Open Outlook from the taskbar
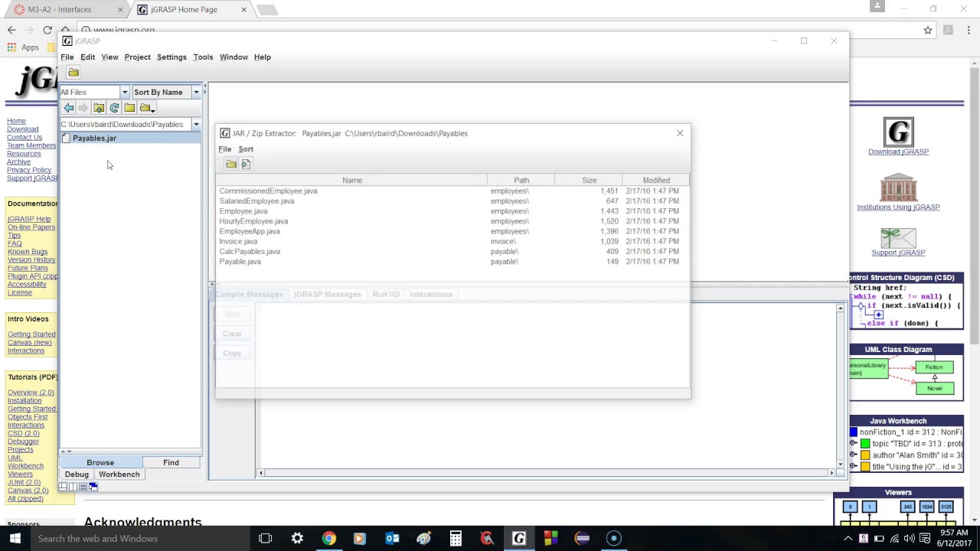 pyautogui.click(x=392, y=539)
